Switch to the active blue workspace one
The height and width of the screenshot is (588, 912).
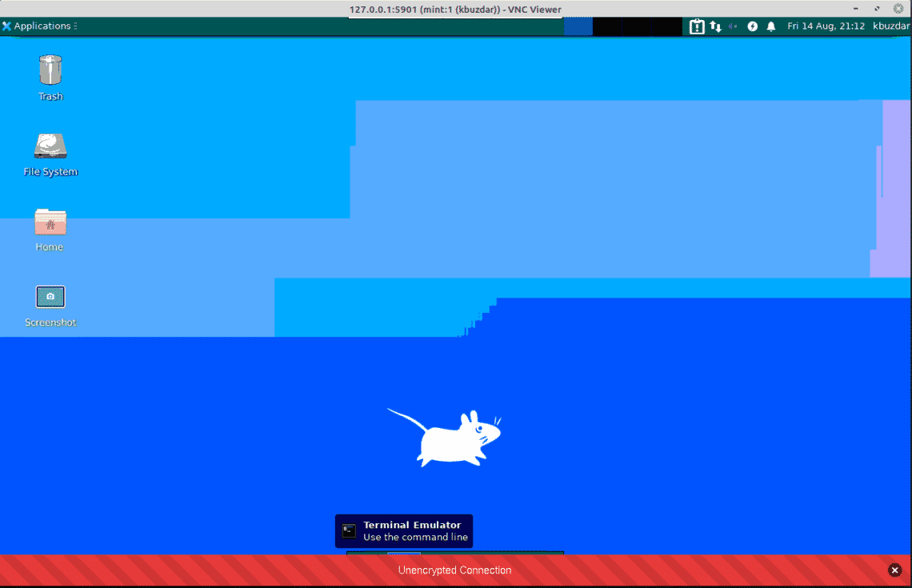point(578,26)
